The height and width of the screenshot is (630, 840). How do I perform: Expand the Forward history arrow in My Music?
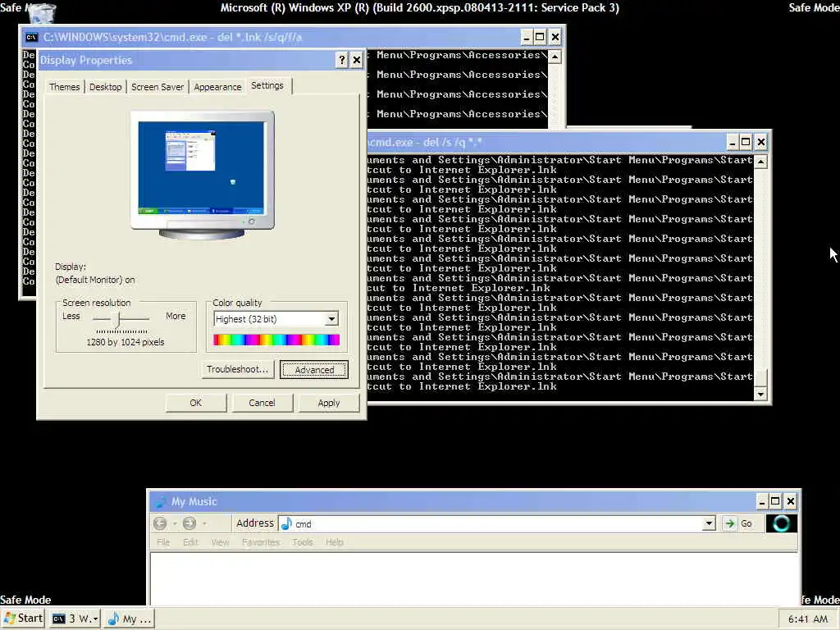pos(204,524)
